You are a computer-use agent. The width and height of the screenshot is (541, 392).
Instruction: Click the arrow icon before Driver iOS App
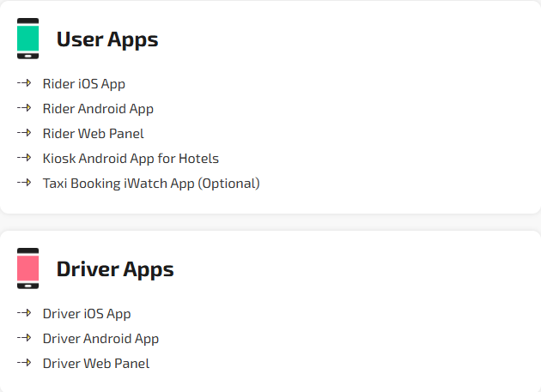[24, 313]
